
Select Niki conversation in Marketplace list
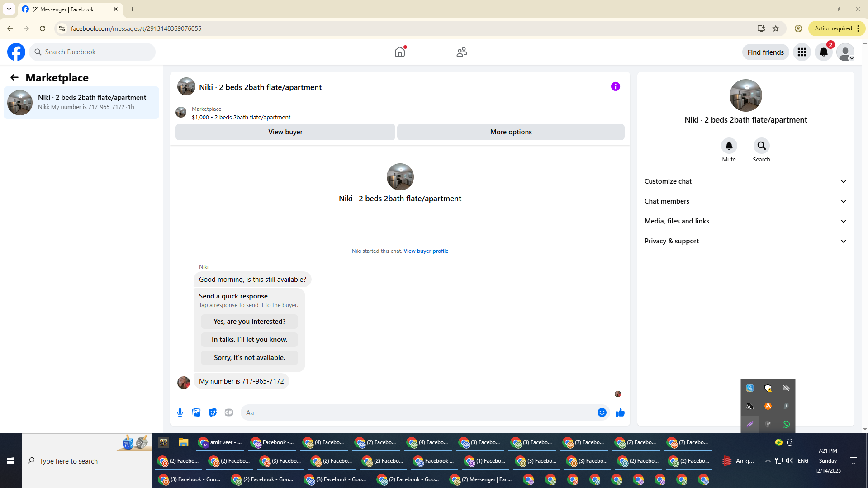(x=81, y=103)
